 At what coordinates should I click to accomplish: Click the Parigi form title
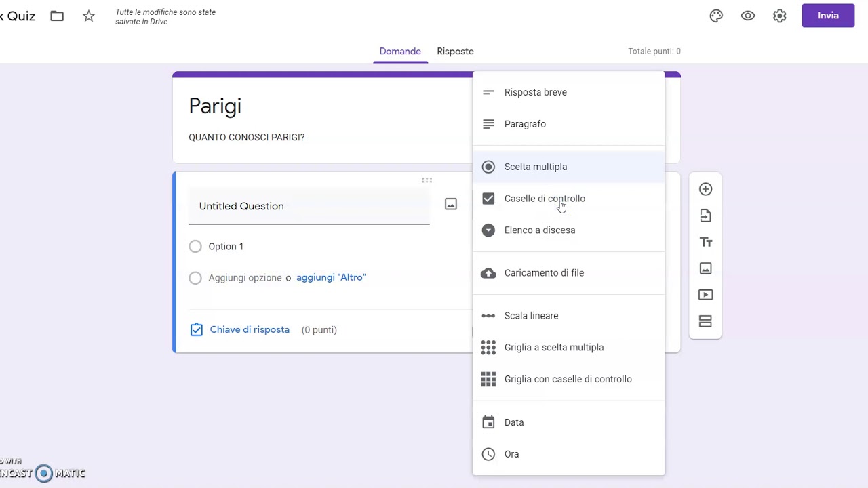pos(215,106)
